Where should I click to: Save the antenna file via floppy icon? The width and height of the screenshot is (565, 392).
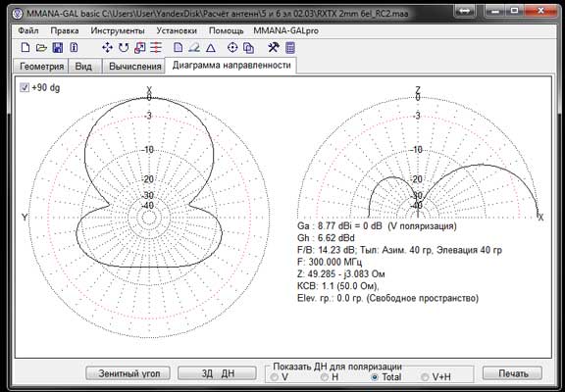tap(58, 47)
